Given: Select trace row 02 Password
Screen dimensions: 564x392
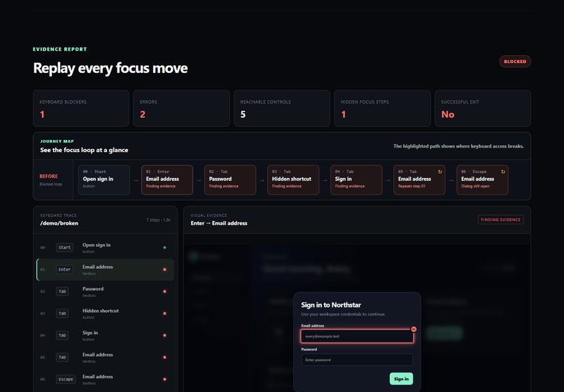Looking at the screenshot, I should 106,292.
